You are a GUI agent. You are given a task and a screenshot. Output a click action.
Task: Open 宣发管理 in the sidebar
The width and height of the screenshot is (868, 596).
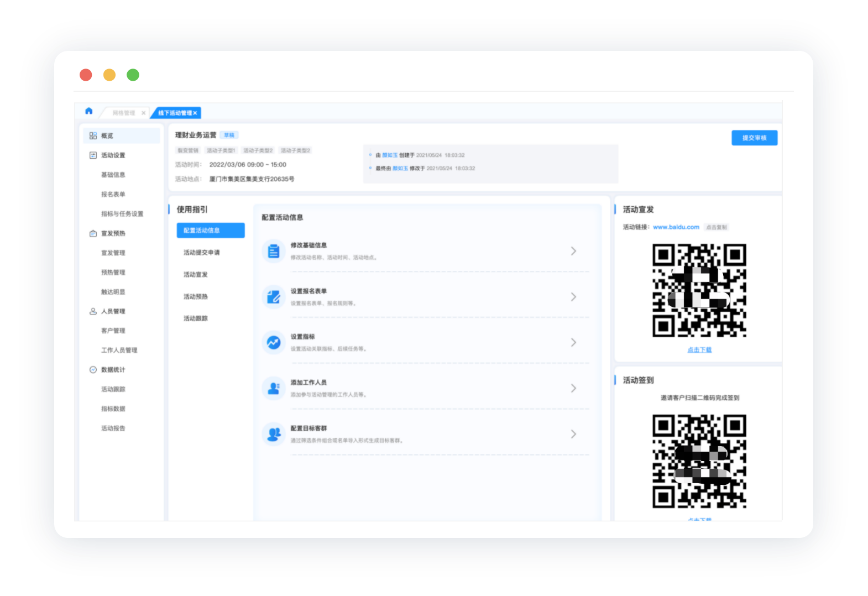point(113,253)
